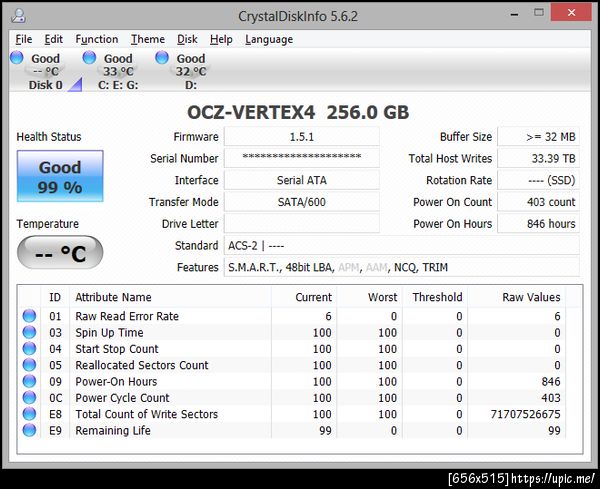600x489 pixels.
Task: Click the Power On Hours value 846 hours
Action: point(538,224)
